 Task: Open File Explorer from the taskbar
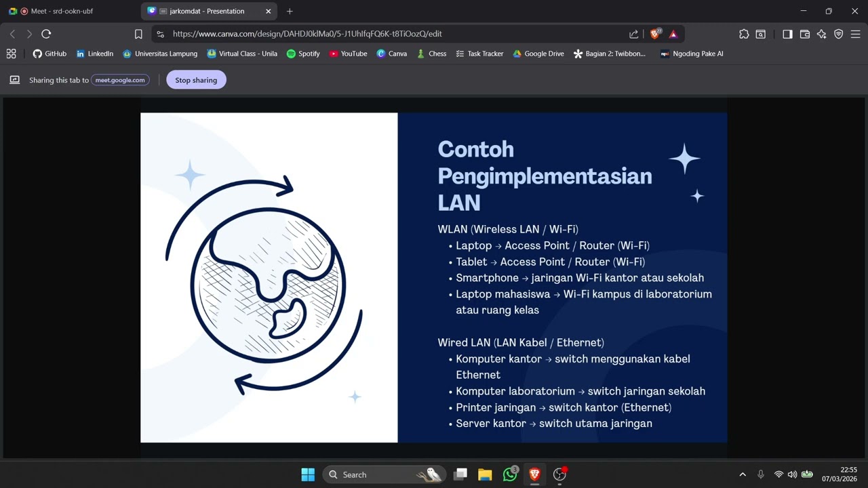click(485, 474)
